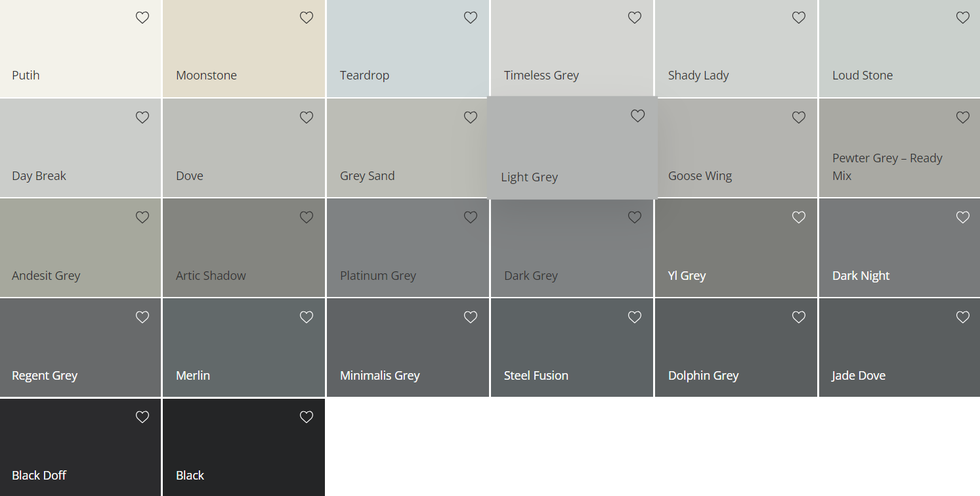The image size is (980, 496).
Task: Click the 'Dark Night' color name
Action: click(x=861, y=276)
